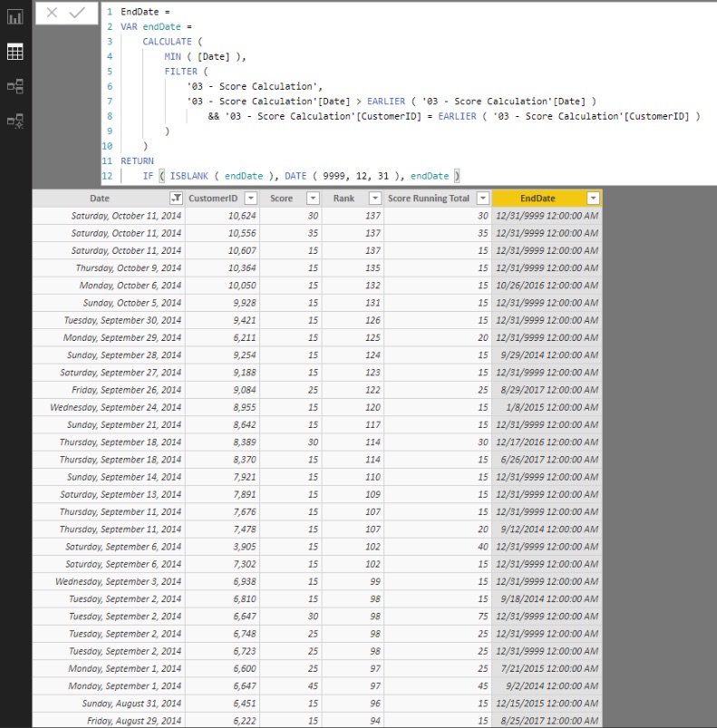This screenshot has width=717, height=728.
Task: Commit the formula with the checkmark
Action: [77, 13]
